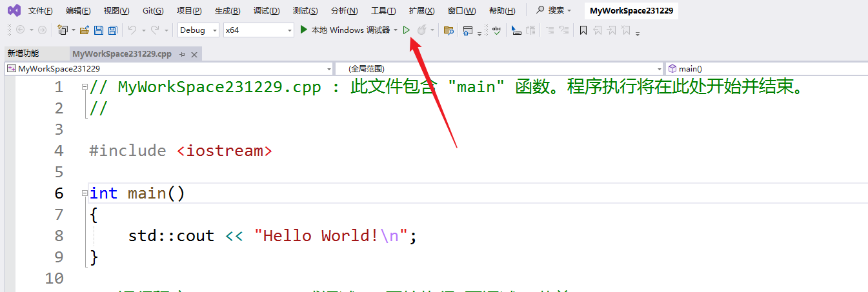868x292 pixels.
Task: Click the Save All double-disk icon
Action: click(x=112, y=30)
